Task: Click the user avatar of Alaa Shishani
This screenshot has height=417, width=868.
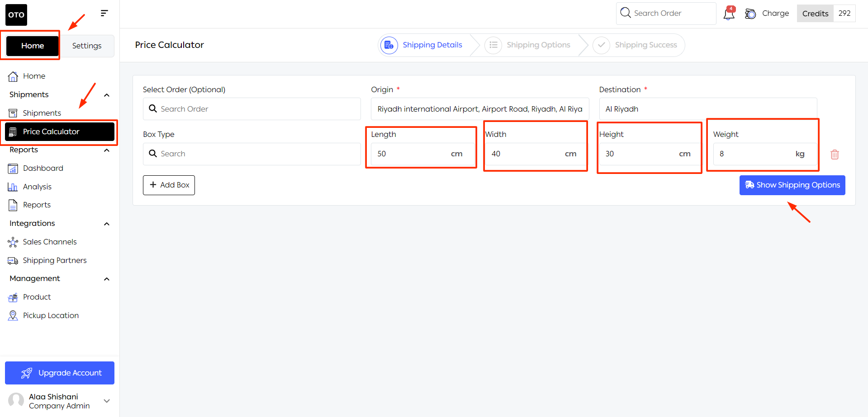Action: point(16,401)
